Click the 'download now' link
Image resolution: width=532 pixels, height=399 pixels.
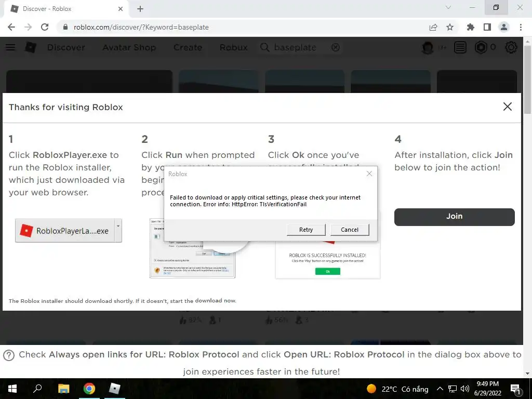click(x=216, y=301)
